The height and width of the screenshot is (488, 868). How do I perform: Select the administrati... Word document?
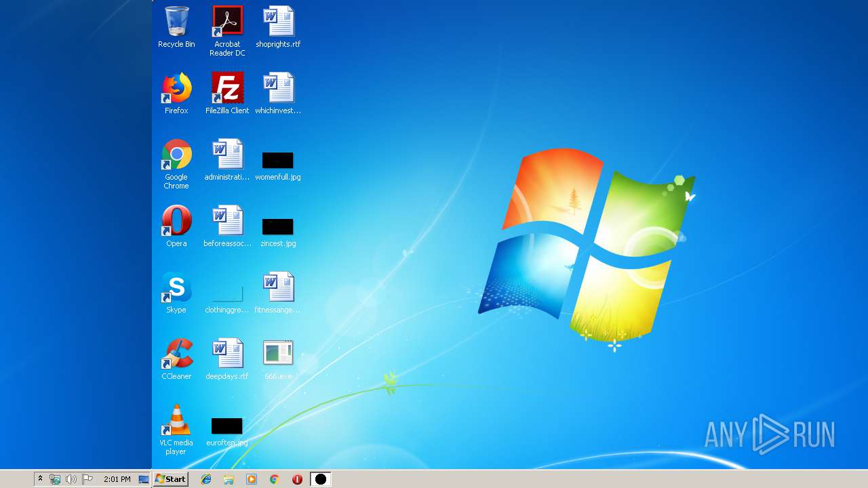pos(227,160)
